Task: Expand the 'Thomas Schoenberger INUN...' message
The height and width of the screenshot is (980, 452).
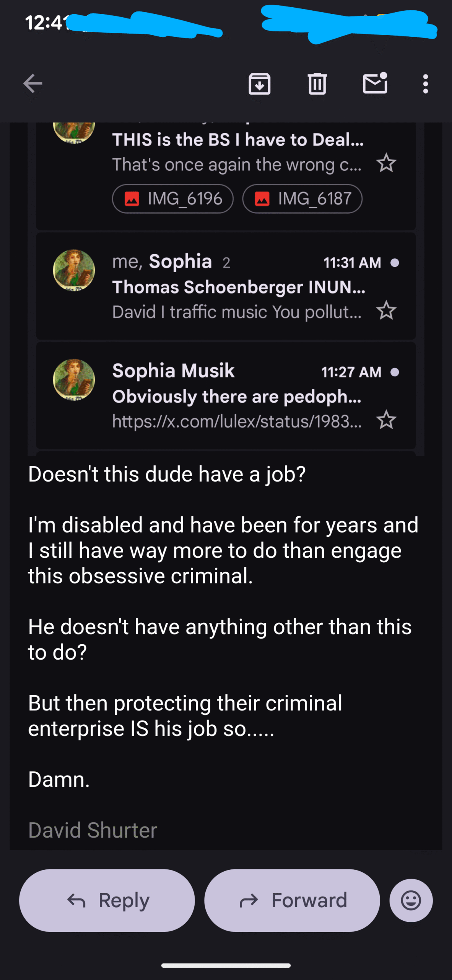Action: [238, 287]
